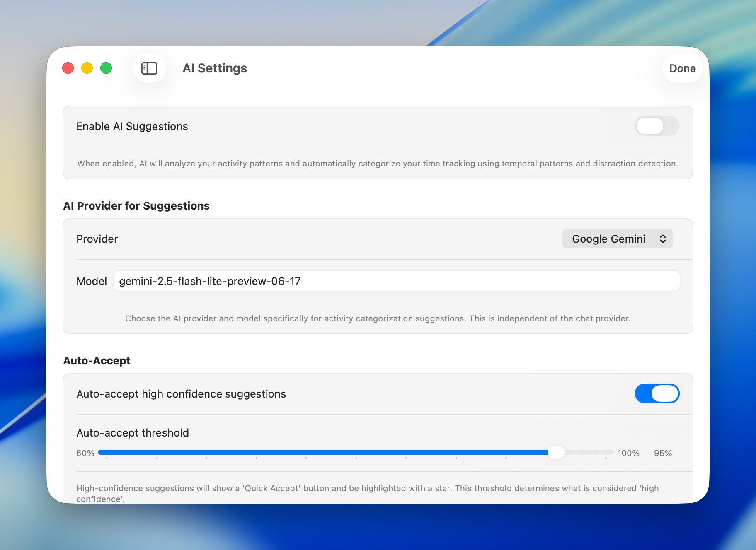
Task: Click the 50% minimum threshold label
Action: click(85, 453)
